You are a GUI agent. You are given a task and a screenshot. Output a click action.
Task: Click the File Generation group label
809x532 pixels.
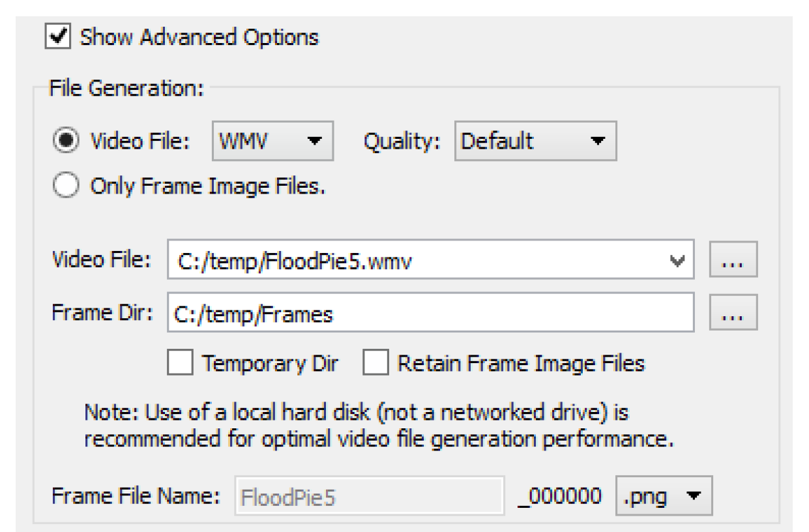[126, 88]
